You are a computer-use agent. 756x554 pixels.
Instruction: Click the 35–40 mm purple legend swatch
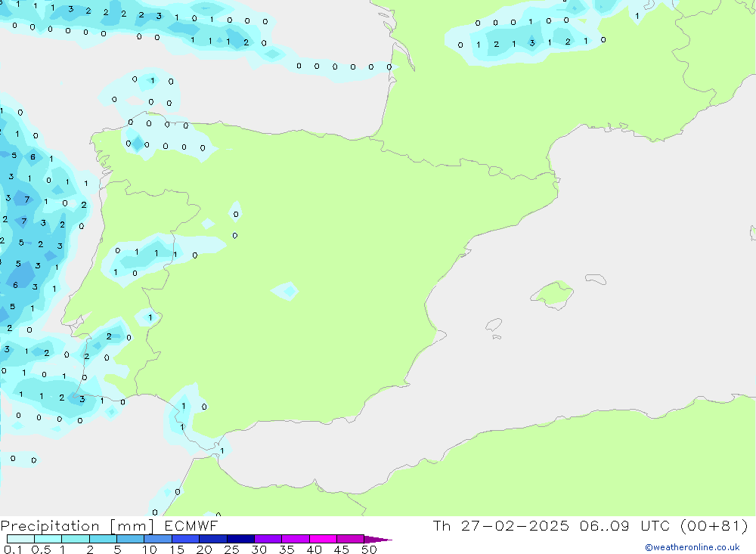(x=295, y=539)
